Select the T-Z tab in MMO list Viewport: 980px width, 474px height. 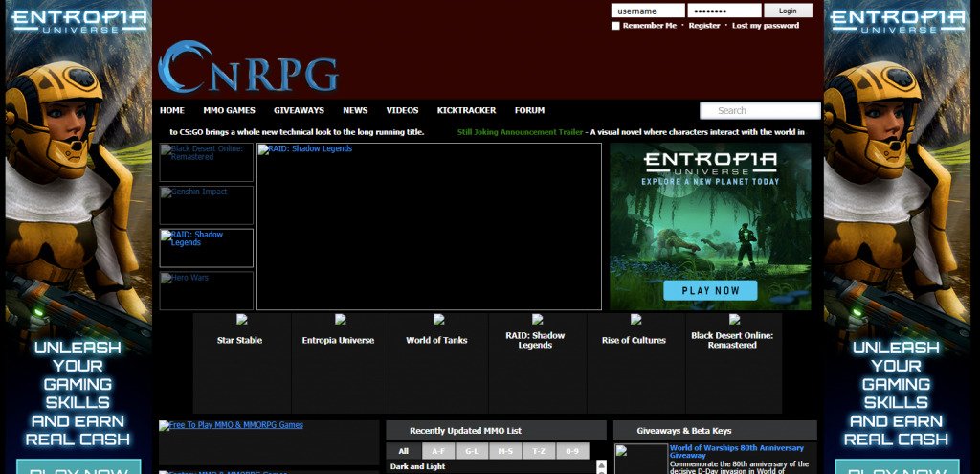[x=539, y=451]
